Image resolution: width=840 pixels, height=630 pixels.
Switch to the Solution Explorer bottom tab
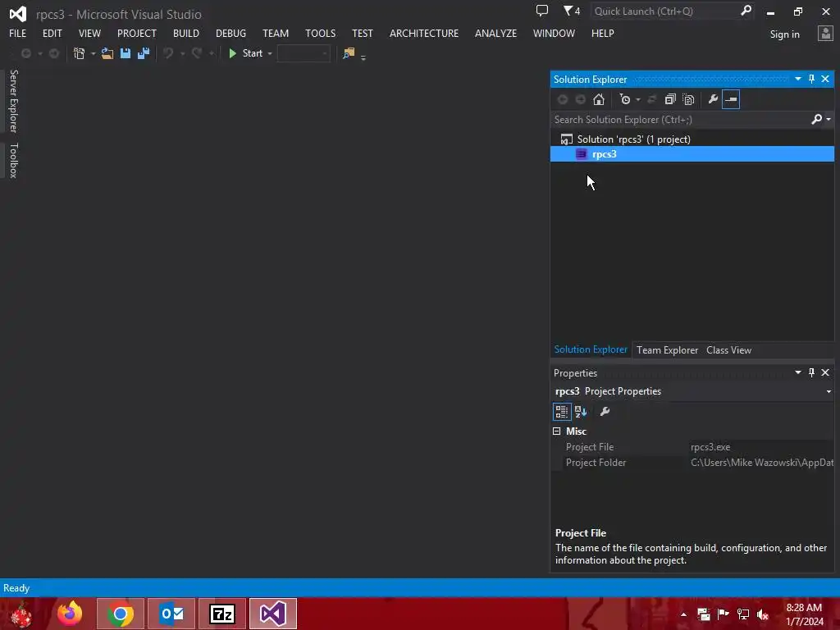(x=591, y=349)
